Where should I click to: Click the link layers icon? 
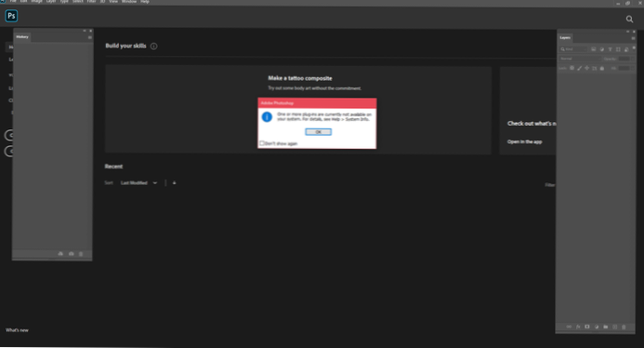(569, 327)
